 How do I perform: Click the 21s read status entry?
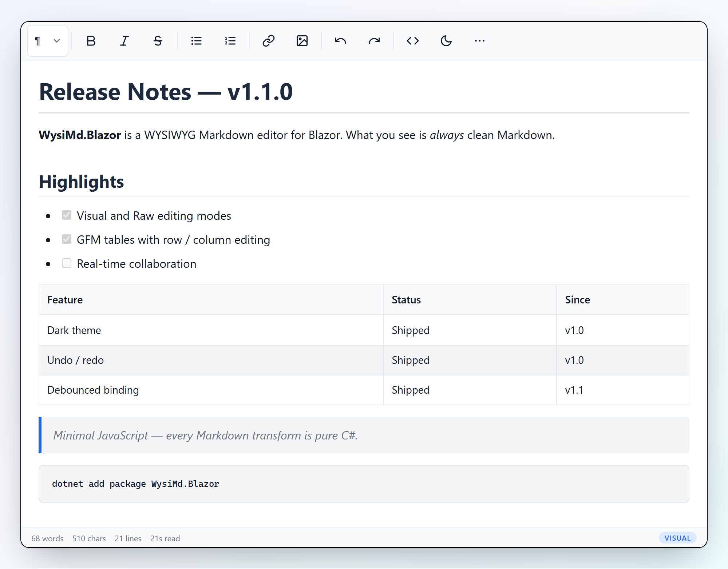click(165, 538)
